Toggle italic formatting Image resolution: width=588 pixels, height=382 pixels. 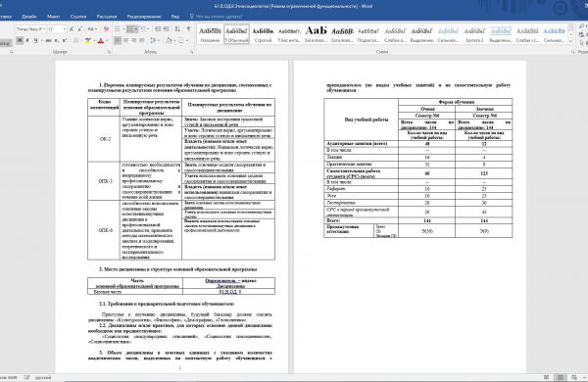[x=27, y=40]
